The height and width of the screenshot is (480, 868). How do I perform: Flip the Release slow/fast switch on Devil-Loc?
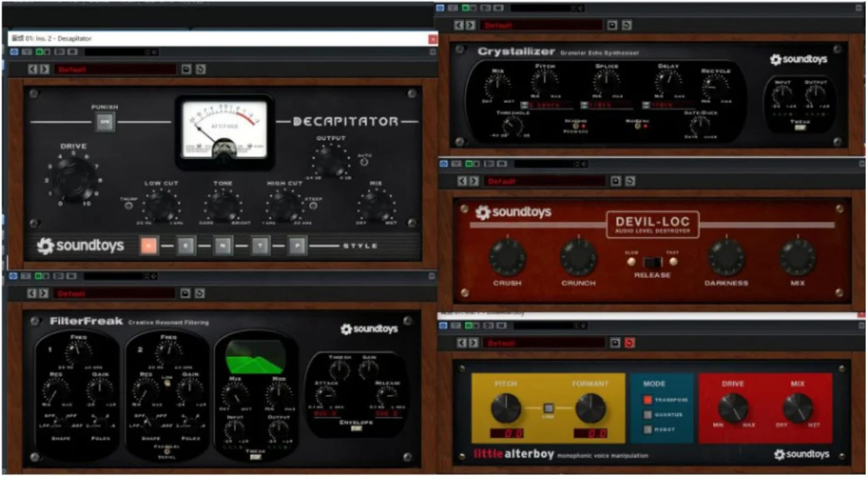pos(652,263)
